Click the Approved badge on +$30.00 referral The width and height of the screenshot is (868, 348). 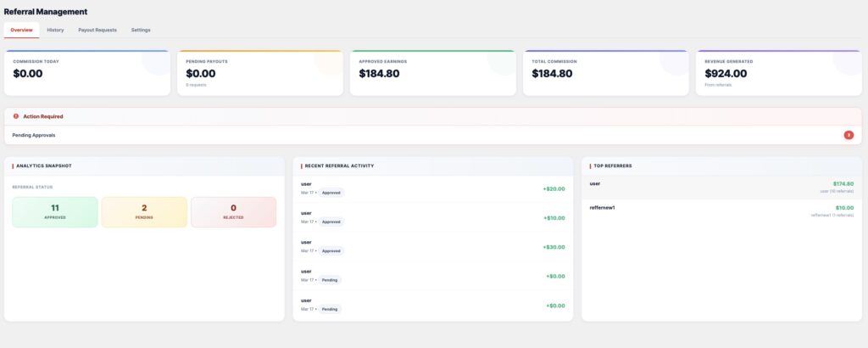click(331, 250)
